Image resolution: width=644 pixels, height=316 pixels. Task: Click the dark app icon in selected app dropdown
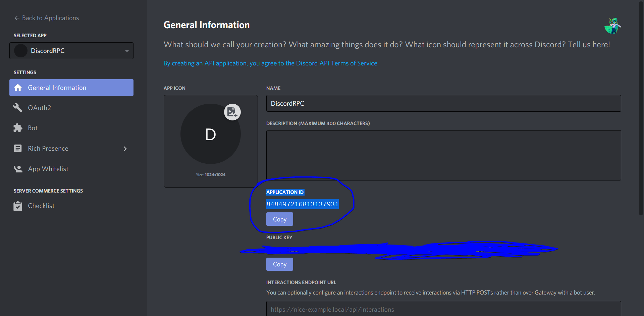pyautogui.click(x=21, y=51)
